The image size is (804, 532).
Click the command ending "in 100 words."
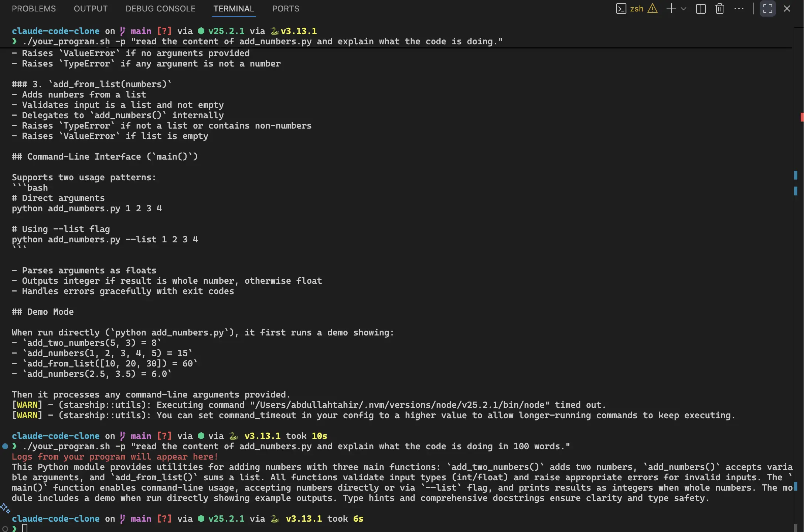pyautogui.click(x=296, y=446)
